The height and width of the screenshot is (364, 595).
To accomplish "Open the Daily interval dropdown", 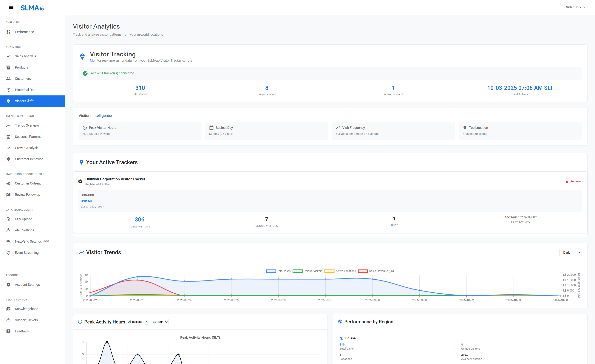I will coord(570,253).
